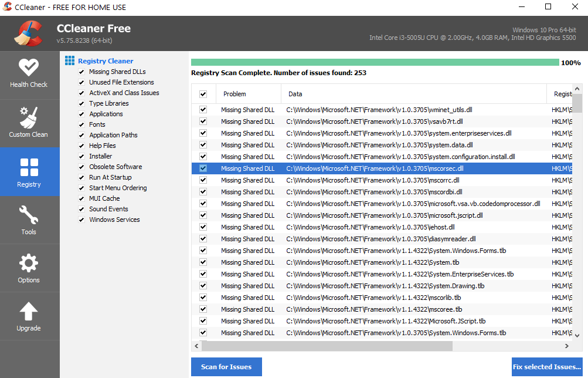Click the scroll down arrow
588x378 pixels.
(577, 336)
